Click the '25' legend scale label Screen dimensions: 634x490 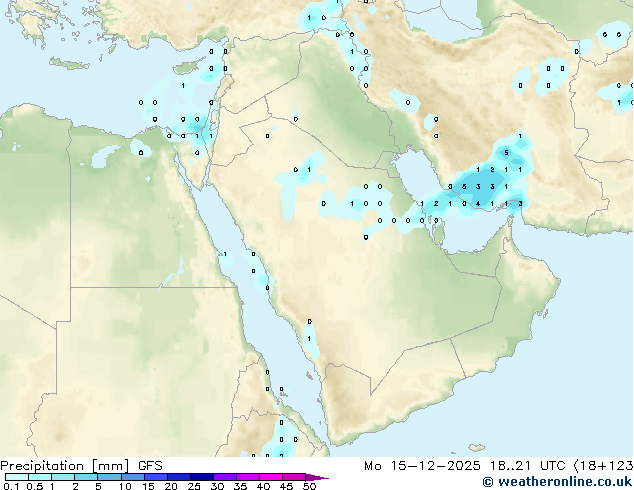click(x=194, y=486)
